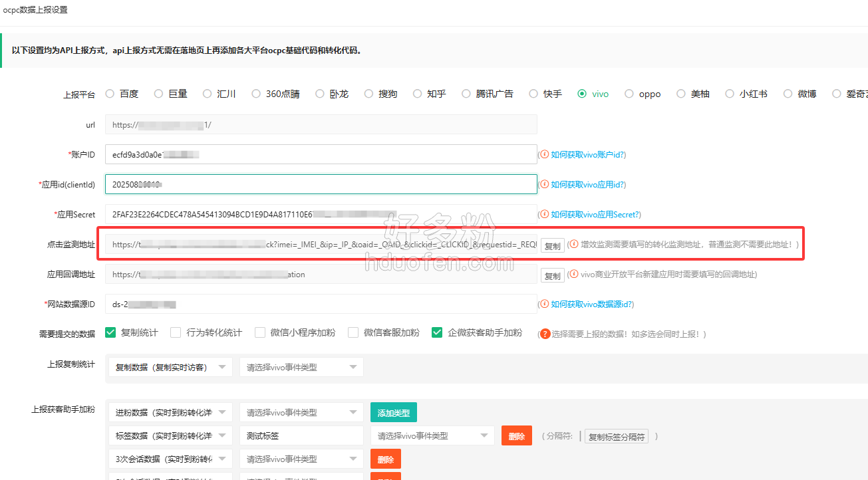The width and height of the screenshot is (868, 480).
Task: Select the 百度 platform radio button
Action: click(x=110, y=94)
